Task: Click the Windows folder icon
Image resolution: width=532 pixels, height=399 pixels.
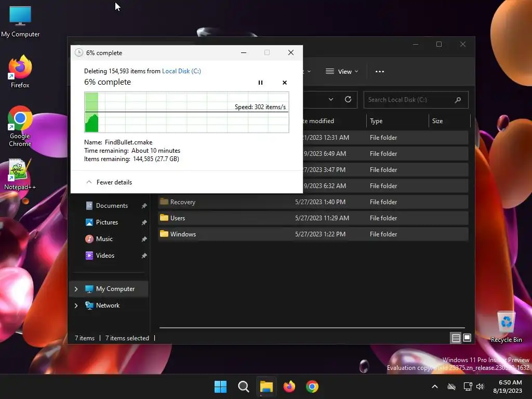Action: 164,234
